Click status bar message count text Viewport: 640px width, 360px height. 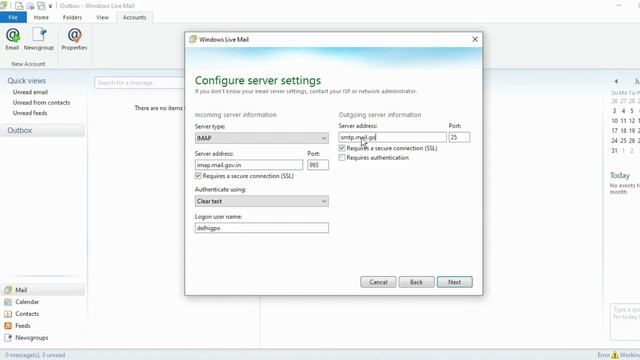(x=35, y=355)
